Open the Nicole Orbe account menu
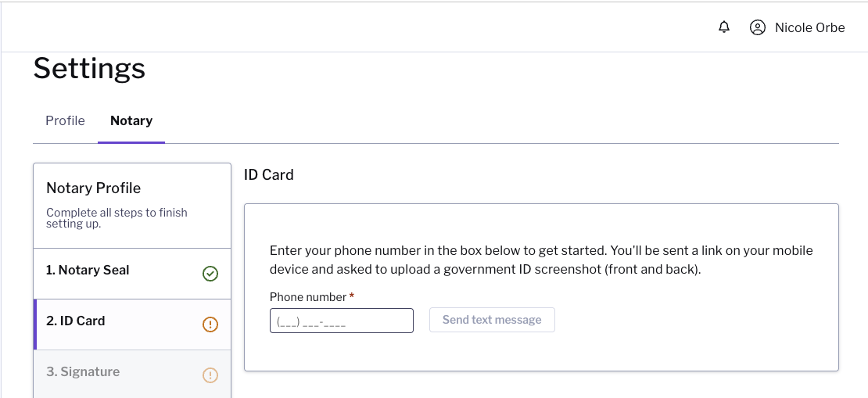 pos(809,27)
